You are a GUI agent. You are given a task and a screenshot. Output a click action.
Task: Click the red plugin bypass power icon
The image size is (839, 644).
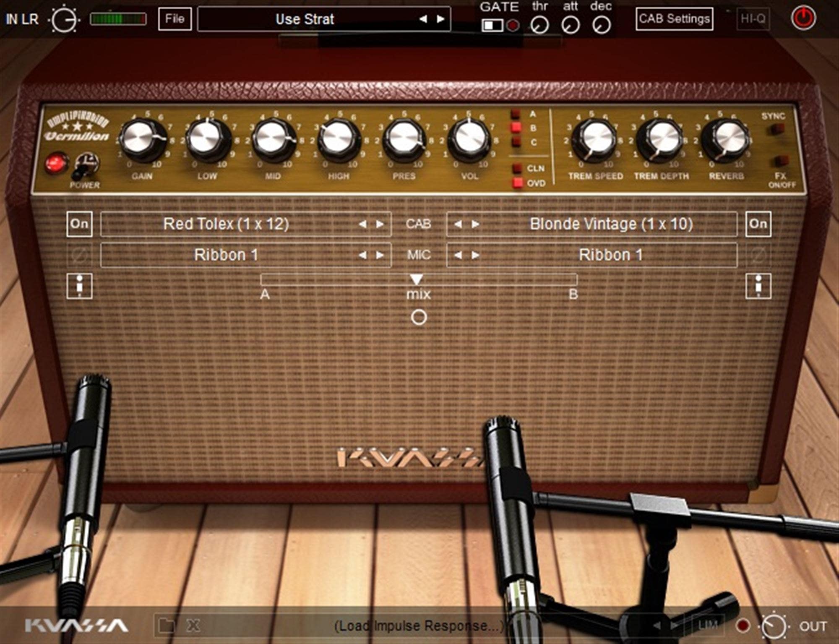pyautogui.click(x=803, y=19)
